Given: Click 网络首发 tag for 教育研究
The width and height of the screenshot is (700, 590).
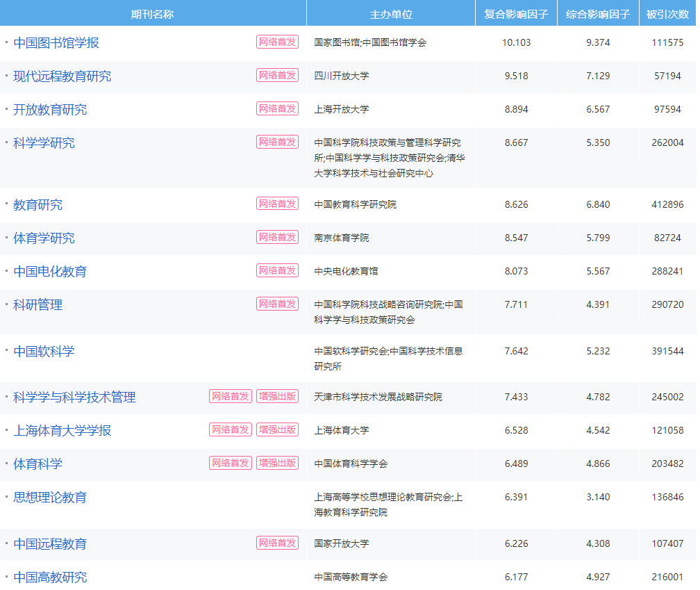Looking at the screenshot, I should point(277,204).
